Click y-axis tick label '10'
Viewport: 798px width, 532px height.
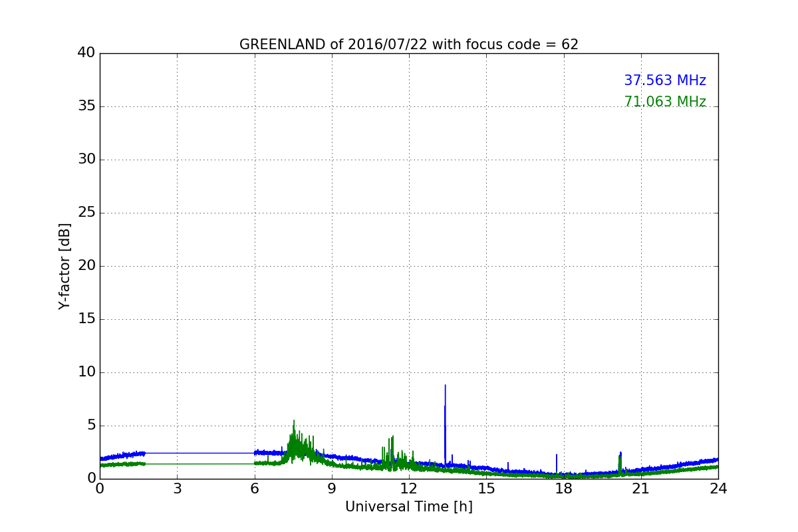[x=86, y=372]
